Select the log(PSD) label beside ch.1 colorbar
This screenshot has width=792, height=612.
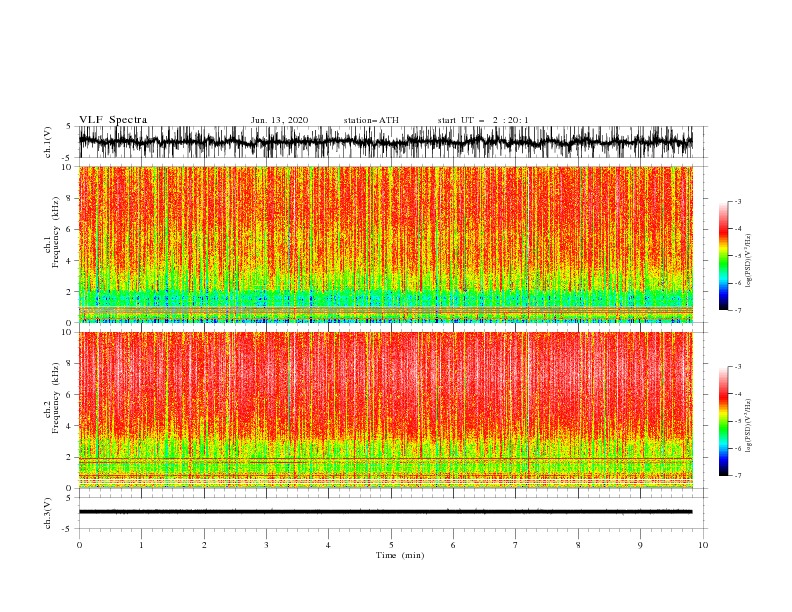coord(748,261)
